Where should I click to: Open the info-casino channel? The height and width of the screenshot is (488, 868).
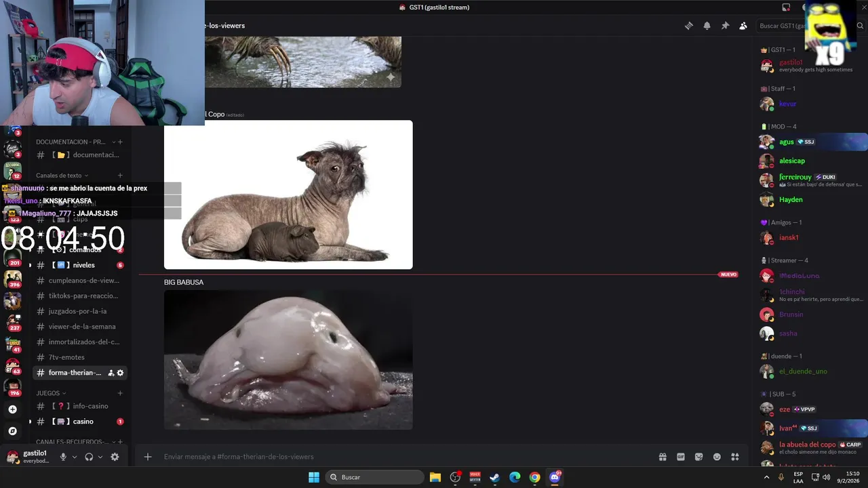[80, 406]
